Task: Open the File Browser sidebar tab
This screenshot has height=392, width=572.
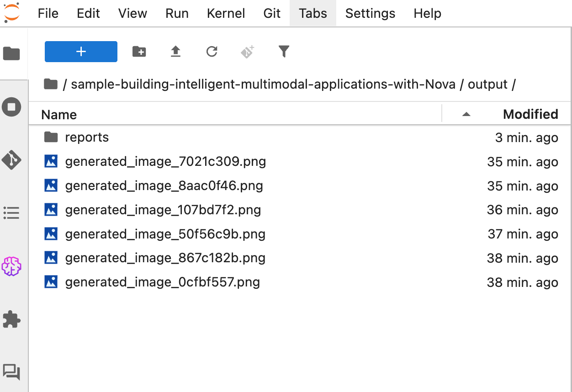Action: [x=11, y=53]
